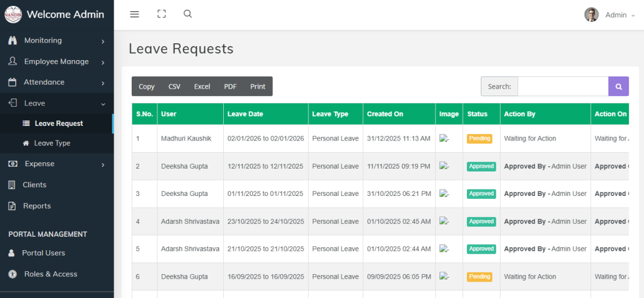The height and width of the screenshot is (298, 644).
Task: Expand the Expense menu chevron
Action: coord(103,165)
